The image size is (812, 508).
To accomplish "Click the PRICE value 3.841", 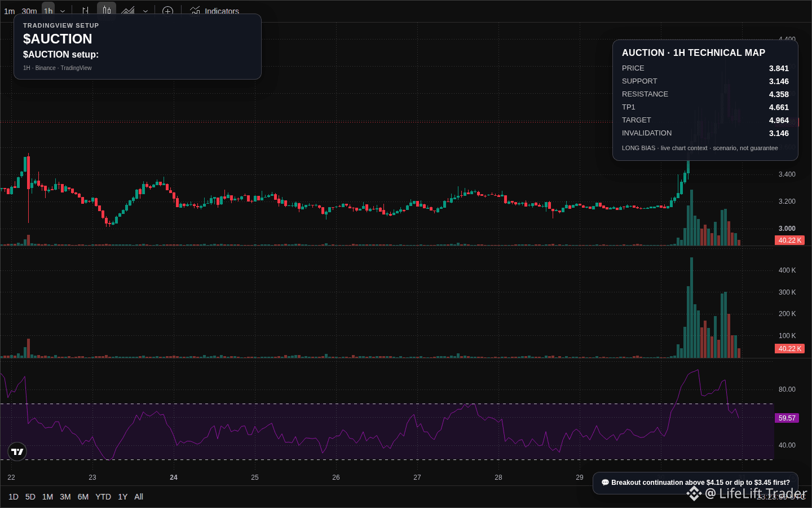I will (779, 68).
